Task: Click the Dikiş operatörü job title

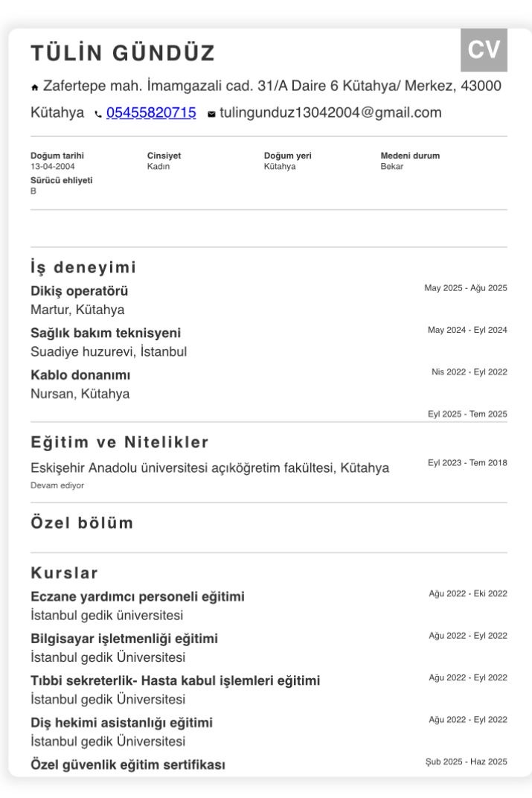Action: (80, 291)
